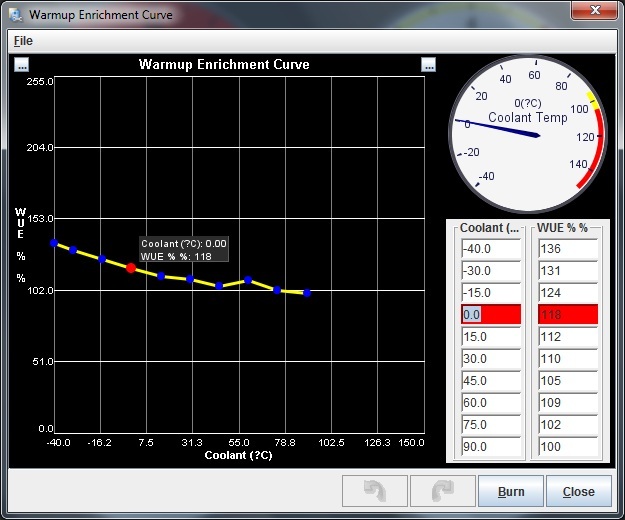Click the application icon in the title bar
The image size is (625, 520).
coord(15,15)
